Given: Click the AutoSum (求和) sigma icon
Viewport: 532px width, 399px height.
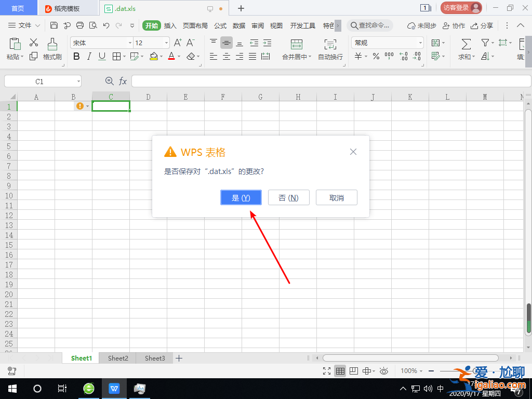Looking at the screenshot, I should (x=466, y=44).
